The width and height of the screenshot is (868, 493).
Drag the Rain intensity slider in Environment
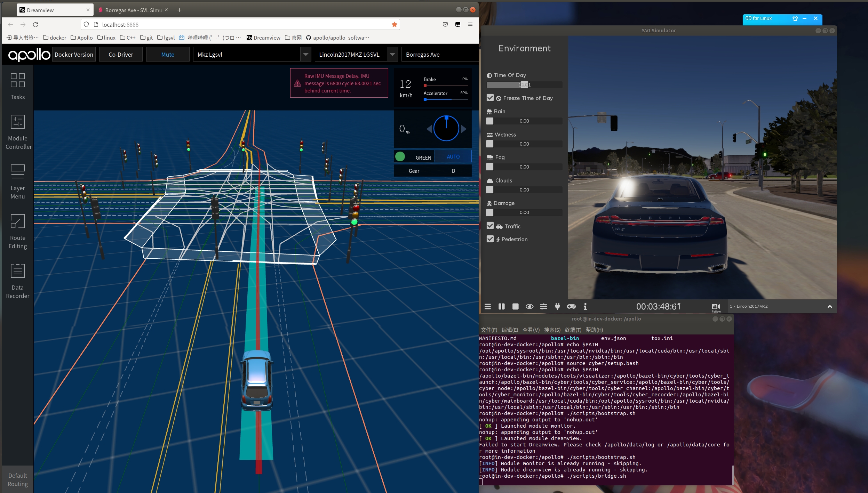pyautogui.click(x=489, y=121)
